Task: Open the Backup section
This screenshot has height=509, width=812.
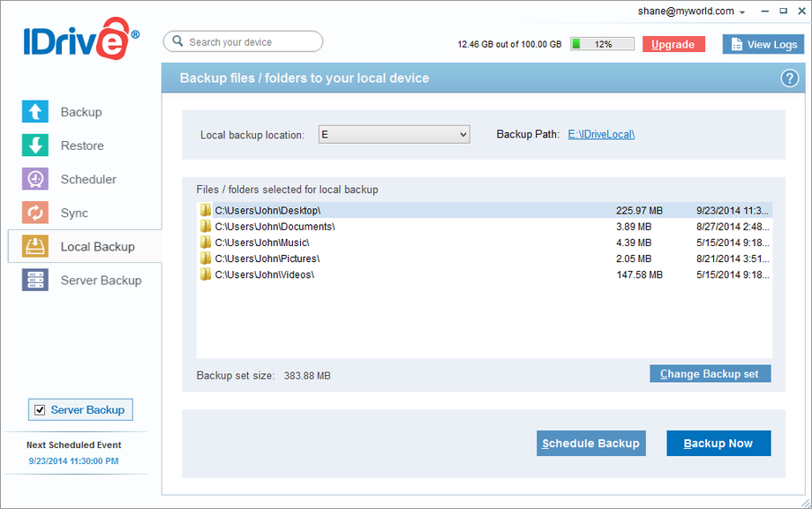Action: click(x=81, y=112)
